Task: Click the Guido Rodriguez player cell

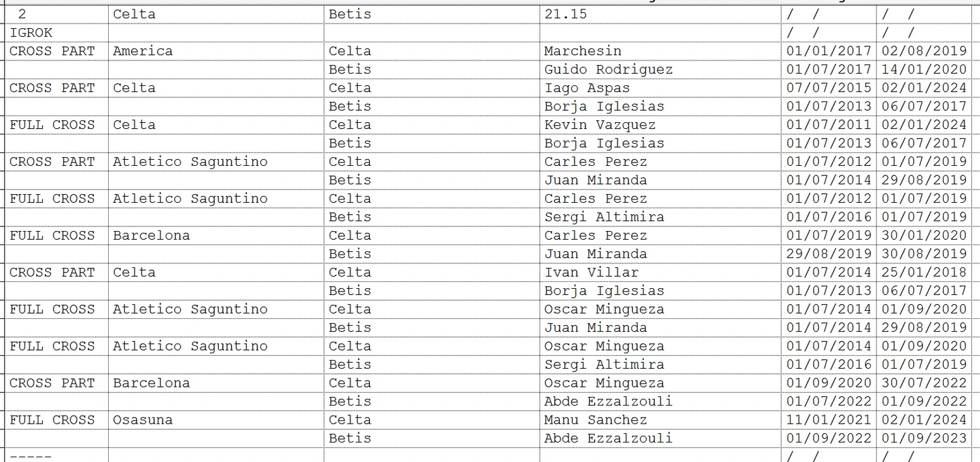Action: point(660,70)
